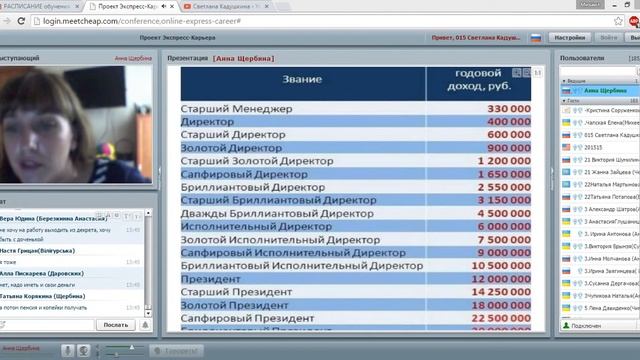Select user 21 Жанна Зайцева
This screenshot has width=640, height=360.
point(600,172)
